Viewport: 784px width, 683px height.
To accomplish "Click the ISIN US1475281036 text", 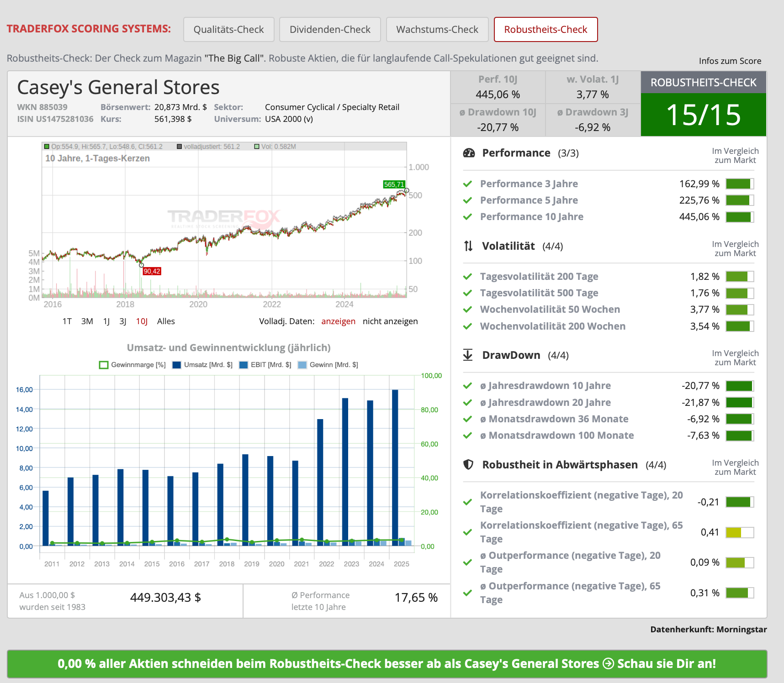I will [55, 119].
